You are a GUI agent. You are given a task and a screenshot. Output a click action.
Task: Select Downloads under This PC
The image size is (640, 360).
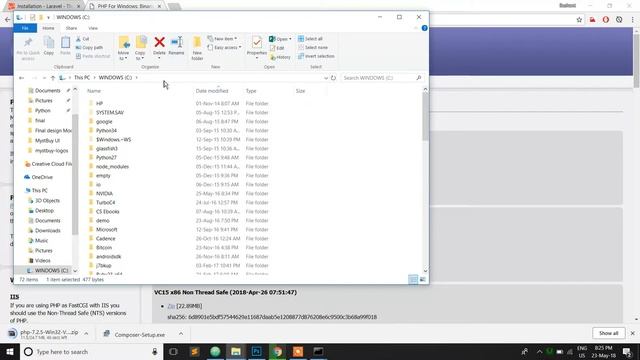(x=47, y=231)
